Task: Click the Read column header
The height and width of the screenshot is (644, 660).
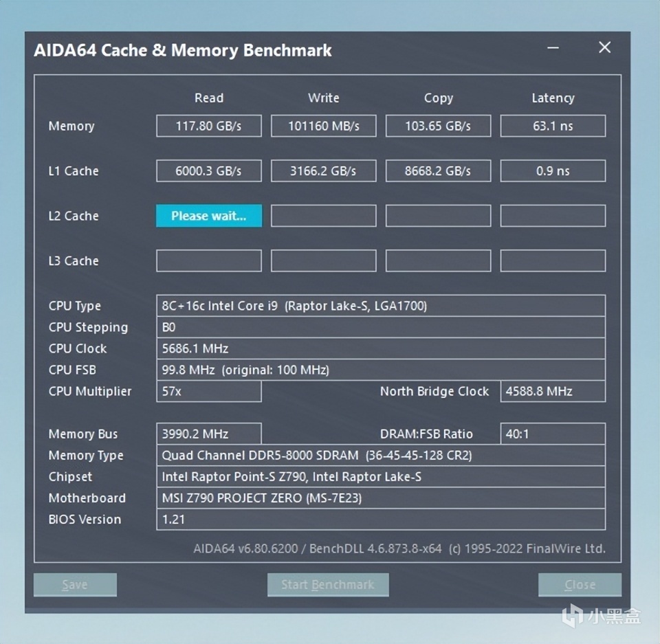Action: (x=209, y=98)
